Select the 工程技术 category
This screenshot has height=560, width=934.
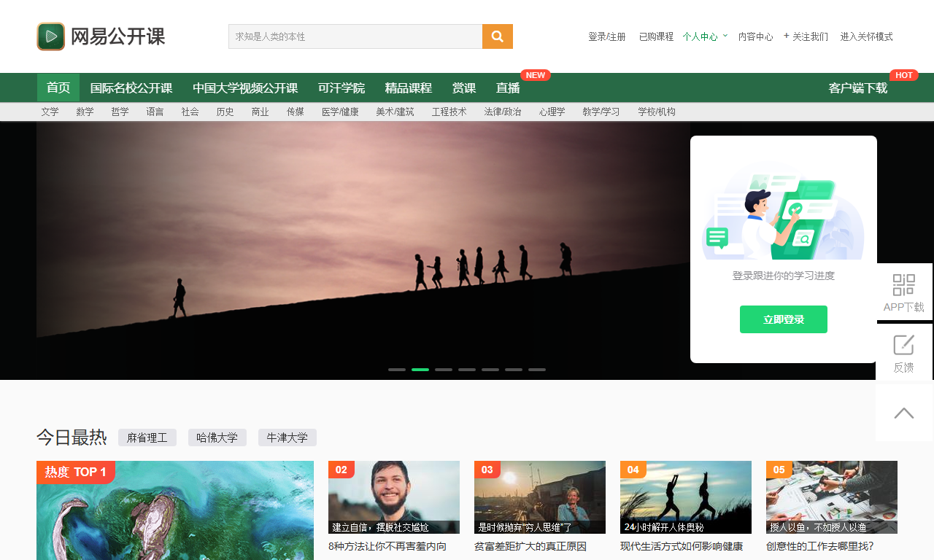tap(449, 112)
